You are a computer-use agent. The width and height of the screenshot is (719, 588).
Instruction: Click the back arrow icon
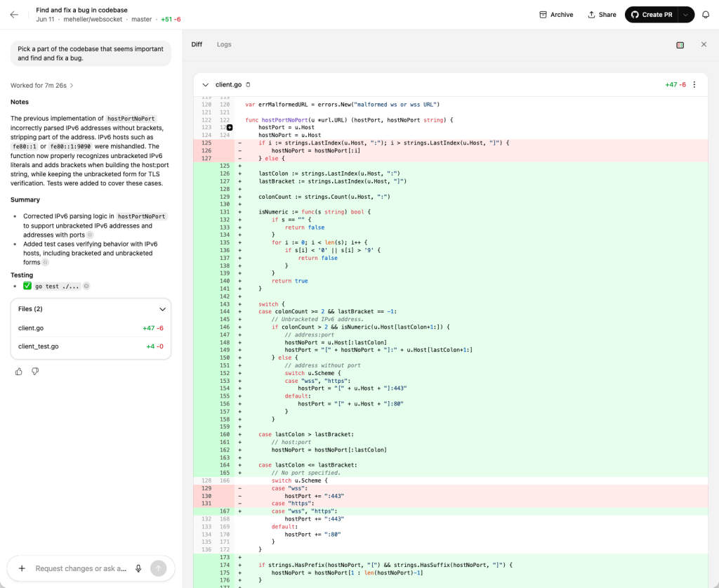click(14, 15)
